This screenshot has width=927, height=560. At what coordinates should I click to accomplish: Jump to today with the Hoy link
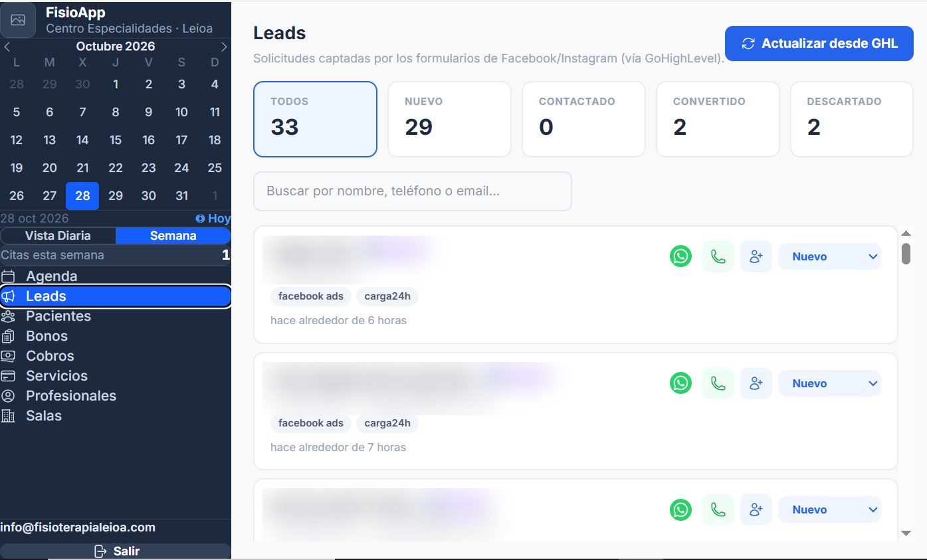coord(213,219)
